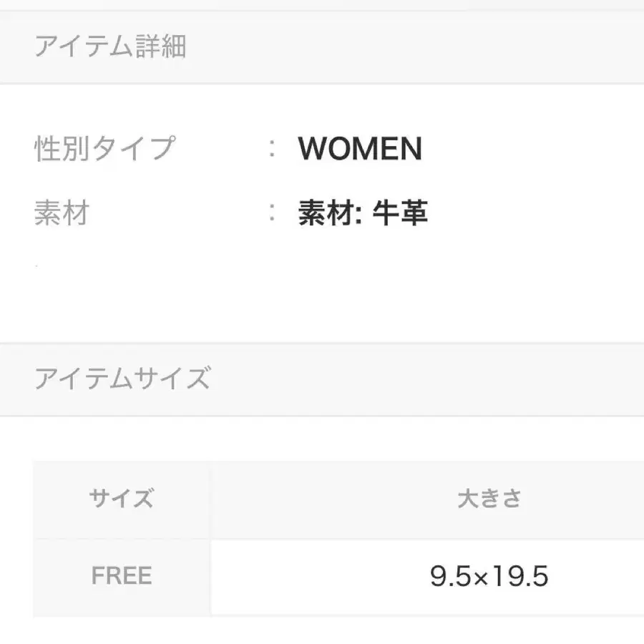Viewport: 644px width, 644px height.
Task: Select the gray 素材 label on the left
Action: pyautogui.click(x=62, y=213)
